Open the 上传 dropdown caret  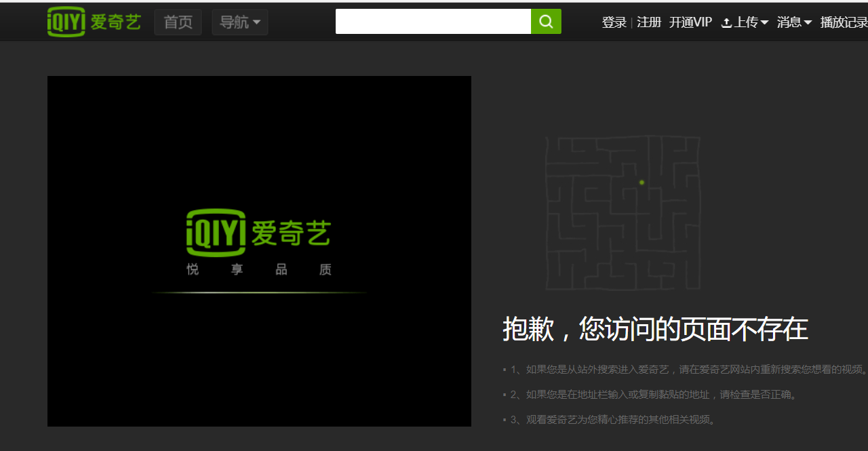[x=764, y=23]
